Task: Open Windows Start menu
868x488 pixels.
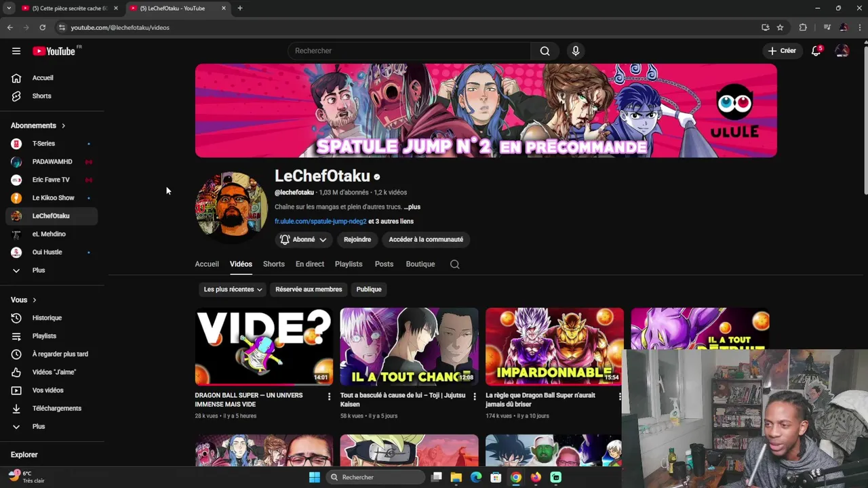Action: [315, 477]
